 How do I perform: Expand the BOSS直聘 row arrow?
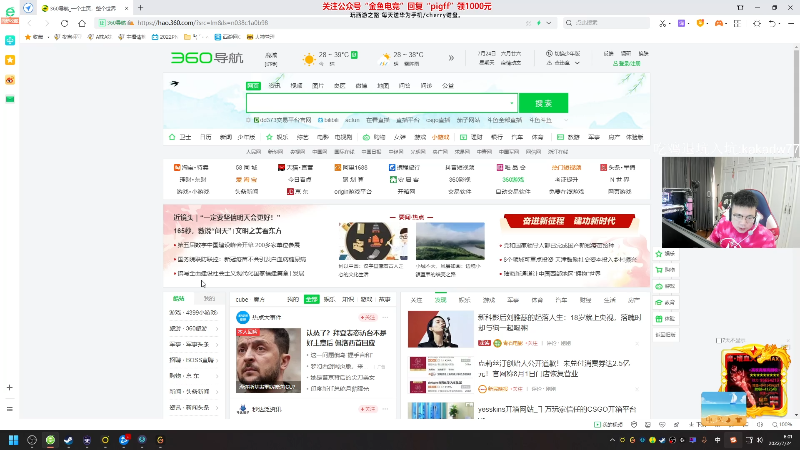click(217, 361)
